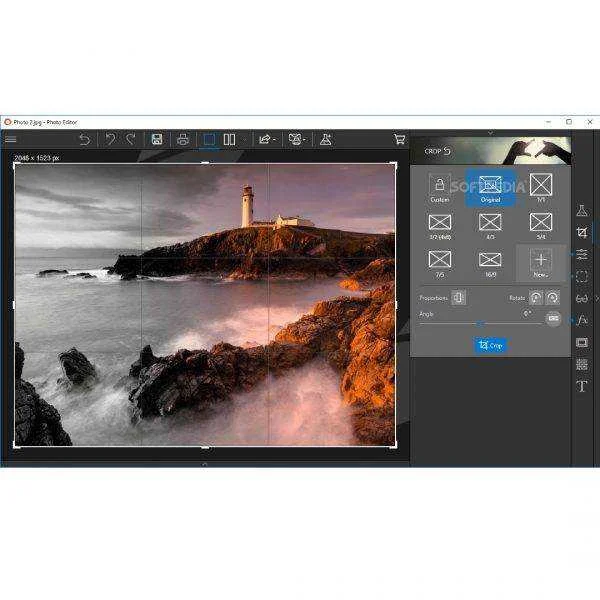Image resolution: width=600 pixels, height=600 pixels.
Task: Collapse the panel with top chevron
Action: point(490,133)
